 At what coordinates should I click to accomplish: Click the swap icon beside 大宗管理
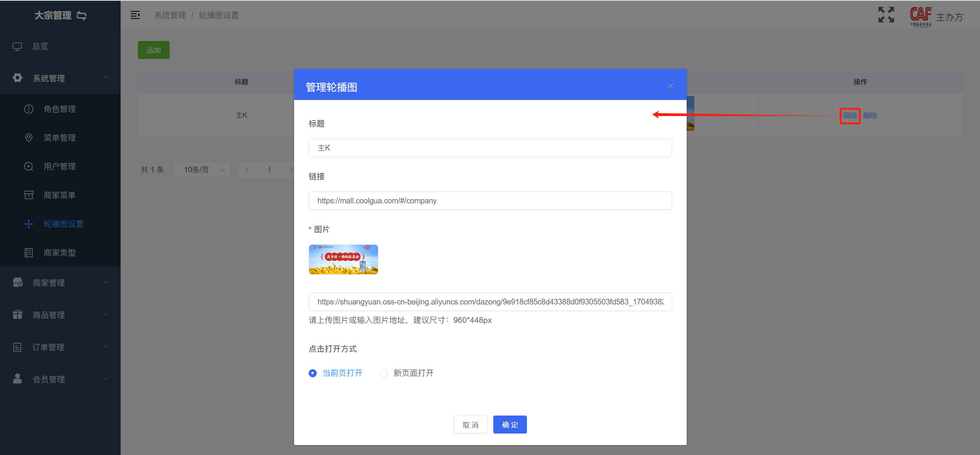(82, 15)
